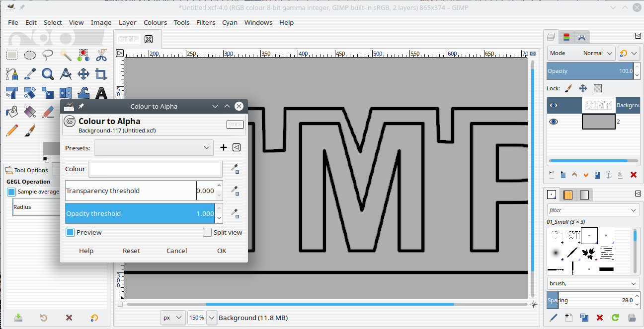Expand the zoom percentage dropdown in status bar
Screen dimensions: 644x329
tap(212, 318)
